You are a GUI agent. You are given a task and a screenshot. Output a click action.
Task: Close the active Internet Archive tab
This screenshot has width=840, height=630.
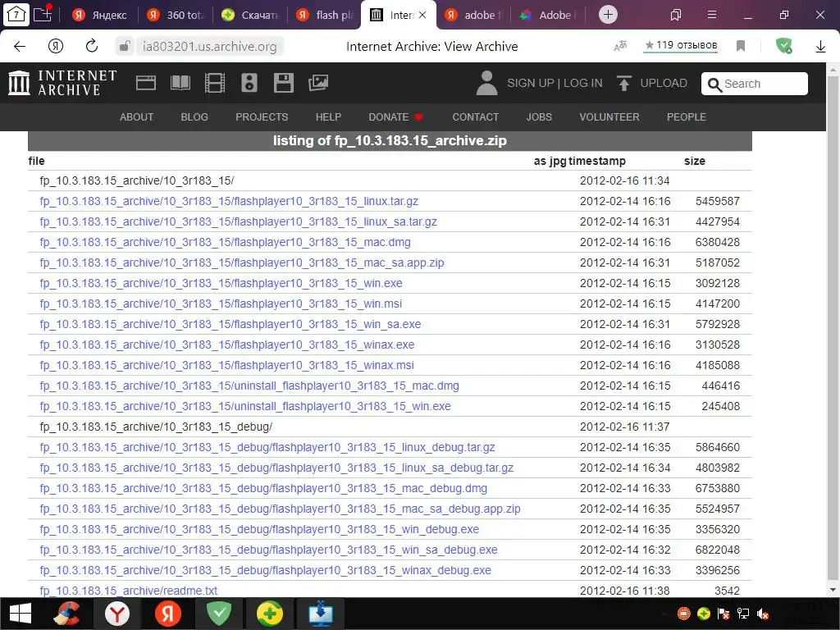(x=422, y=15)
